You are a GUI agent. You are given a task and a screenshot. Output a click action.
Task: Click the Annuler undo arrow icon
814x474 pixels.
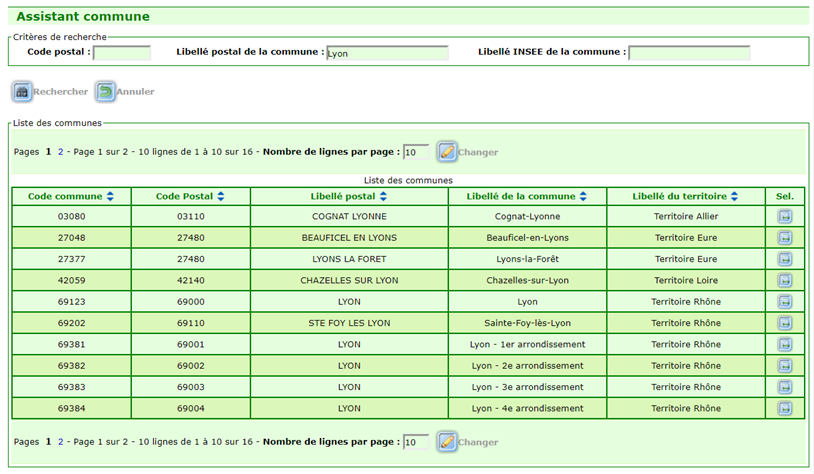coord(105,92)
